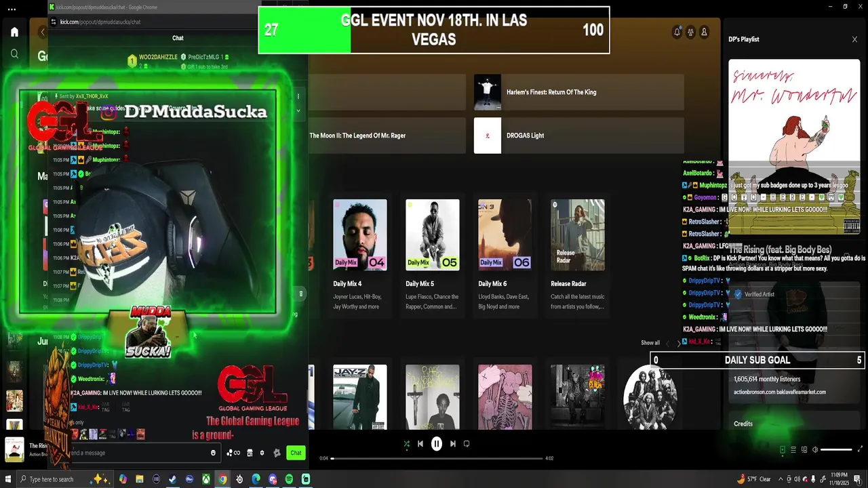Open the Credits section in sidebar
868x488 pixels.
[x=743, y=424]
